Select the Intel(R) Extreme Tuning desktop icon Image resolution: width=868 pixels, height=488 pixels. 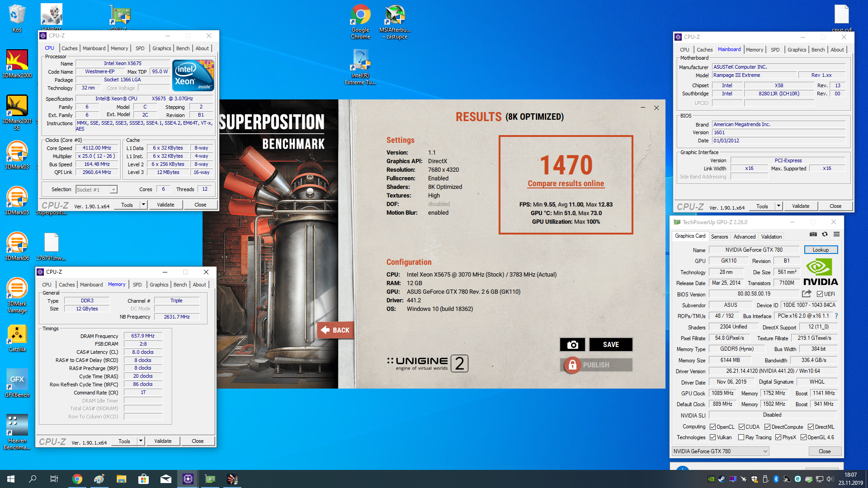(x=360, y=67)
